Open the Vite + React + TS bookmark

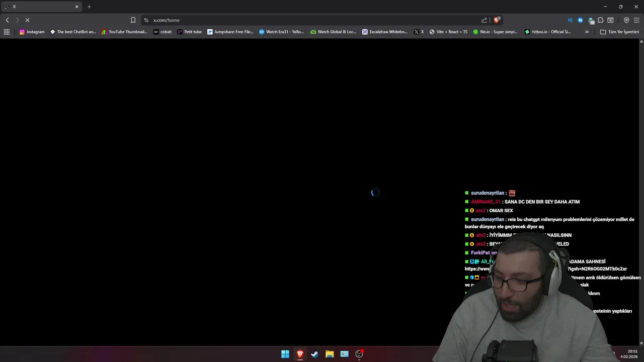point(448,32)
